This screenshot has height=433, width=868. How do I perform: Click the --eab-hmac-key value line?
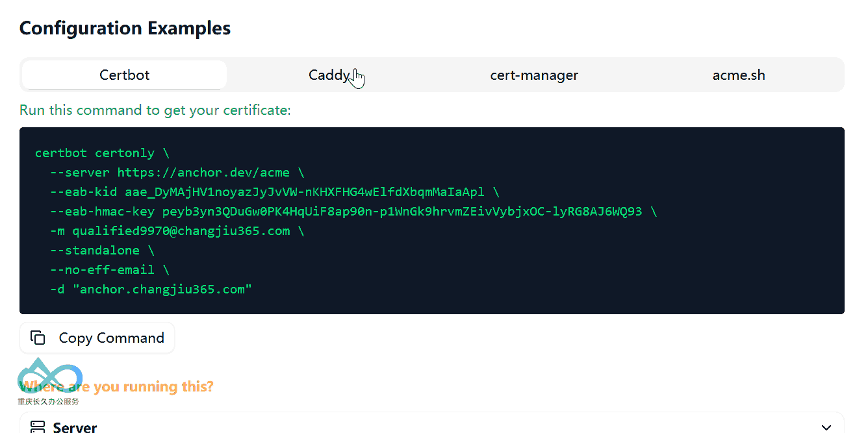pyautogui.click(x=353, y=212)
